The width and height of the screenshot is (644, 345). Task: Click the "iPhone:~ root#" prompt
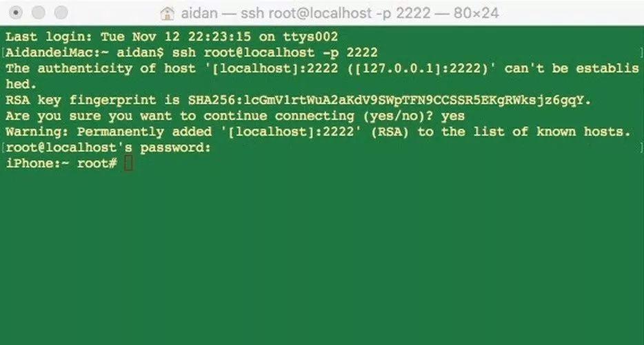coord(61,163)
